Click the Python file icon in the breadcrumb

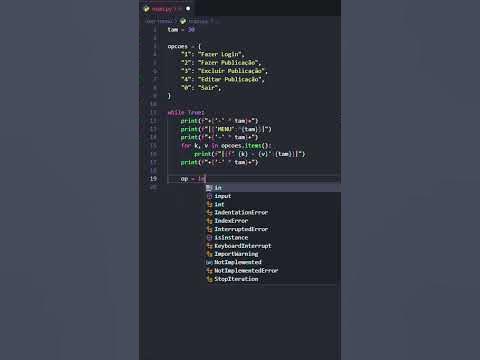click(x=183, y=21)
